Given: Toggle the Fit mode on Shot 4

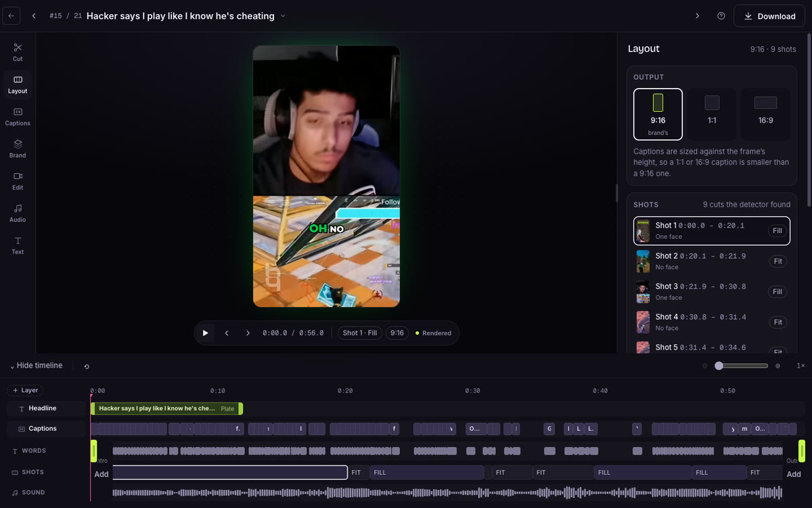Looking at the screenshot, I should point(777,322).
